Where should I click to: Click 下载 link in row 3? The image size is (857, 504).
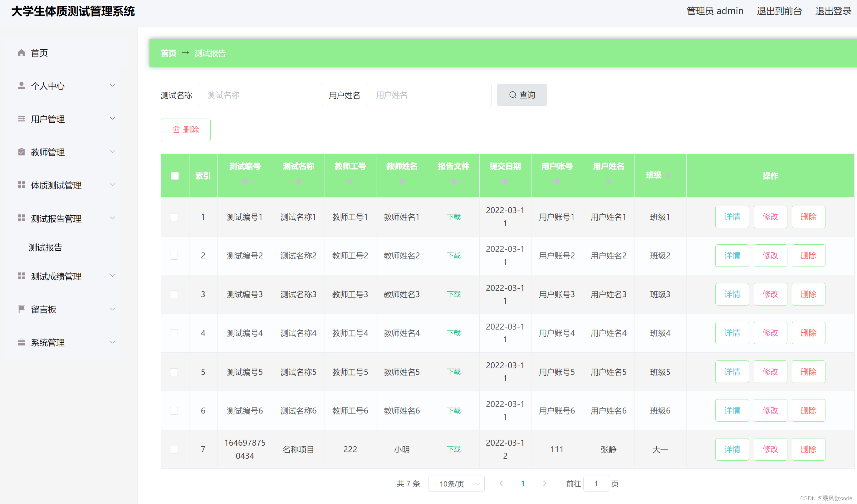pyautogui.click(x=453, y=294)
